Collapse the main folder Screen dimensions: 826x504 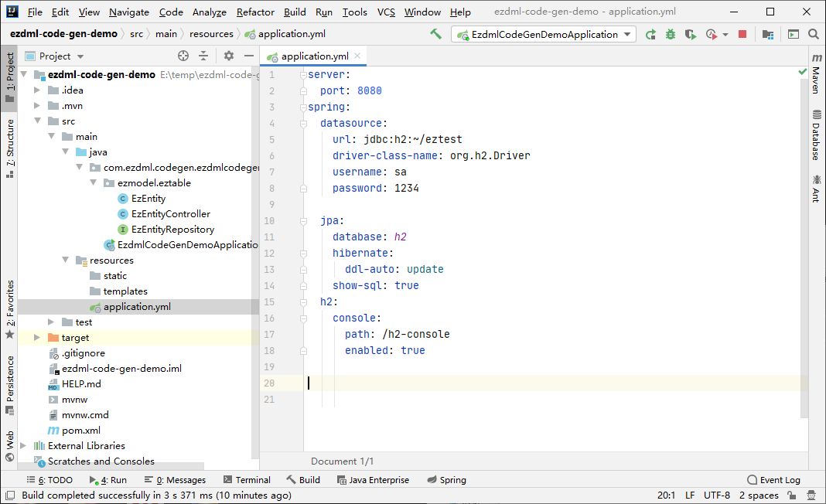pos(51,137)
